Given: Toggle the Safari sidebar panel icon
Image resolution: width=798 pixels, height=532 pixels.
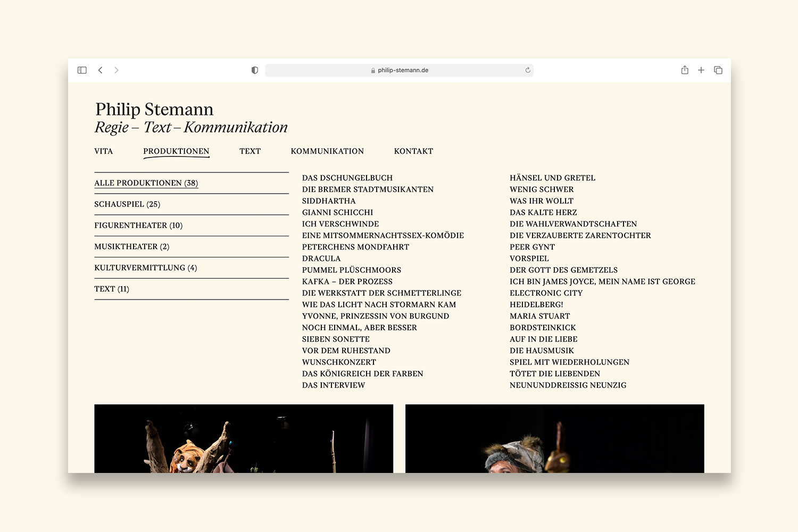Looking at the screenshot, I should pyautogui.click(x=82, y=70).
